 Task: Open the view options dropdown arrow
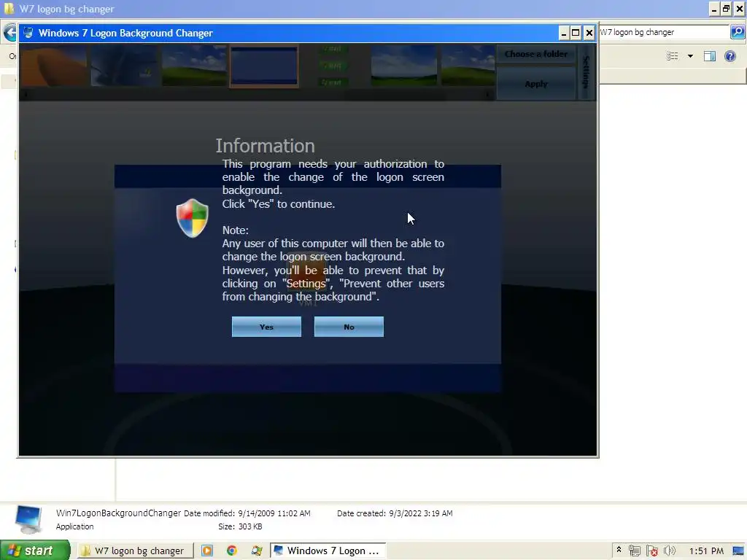(x=690, y=56)
